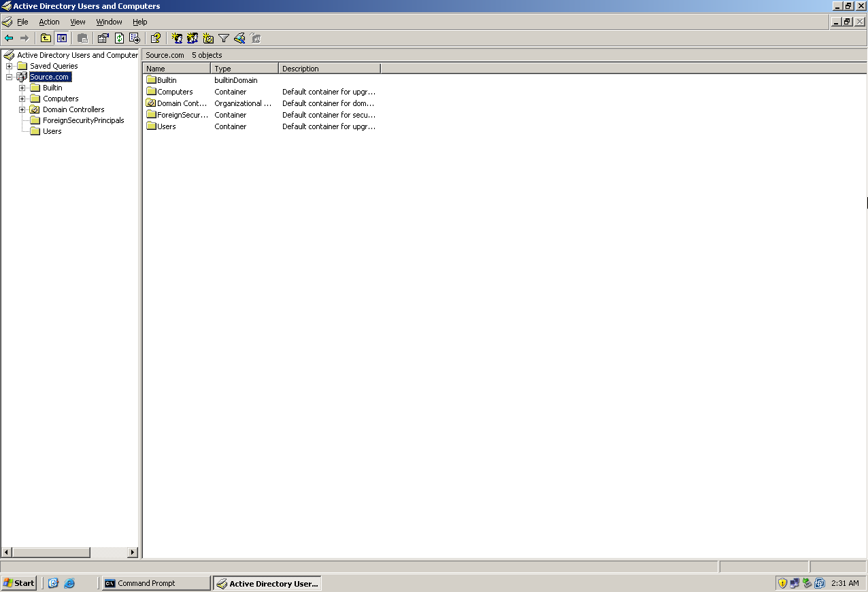
Task: Select Domain Cont... row in the list
Action: (261, 103)
